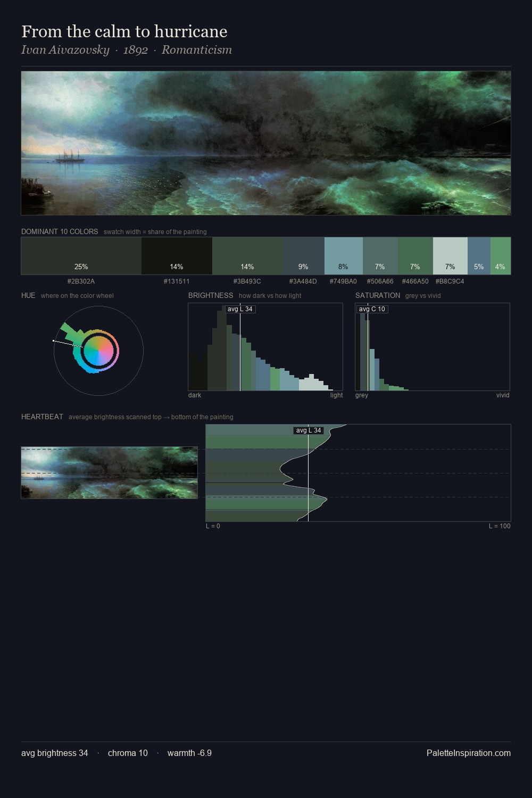Click the BRIGHTNESS section heading
This screenshot has width=532, height=798.
211,296
